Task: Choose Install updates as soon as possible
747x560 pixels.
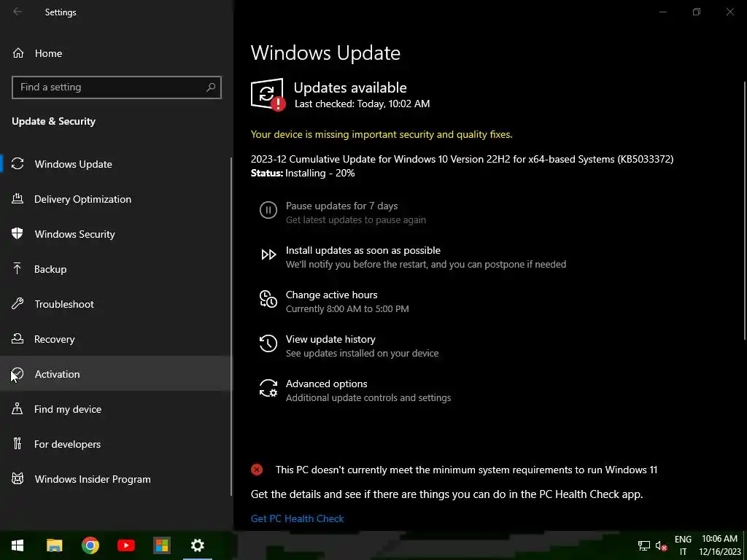Action: (x=413, y=257)
